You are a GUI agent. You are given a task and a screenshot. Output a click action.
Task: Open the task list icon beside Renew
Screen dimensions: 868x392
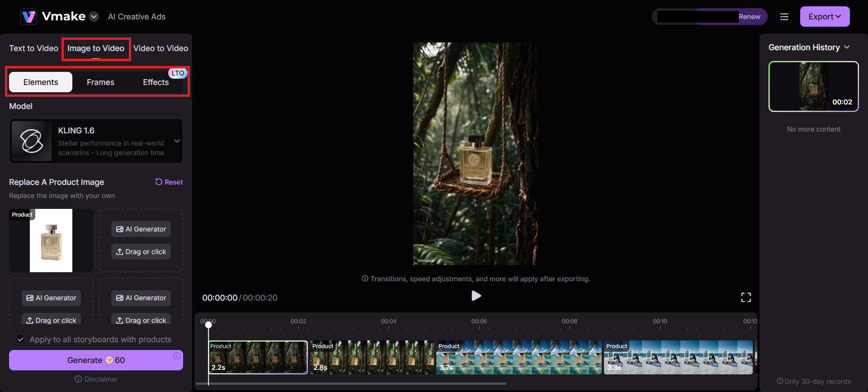coord(784,17)
